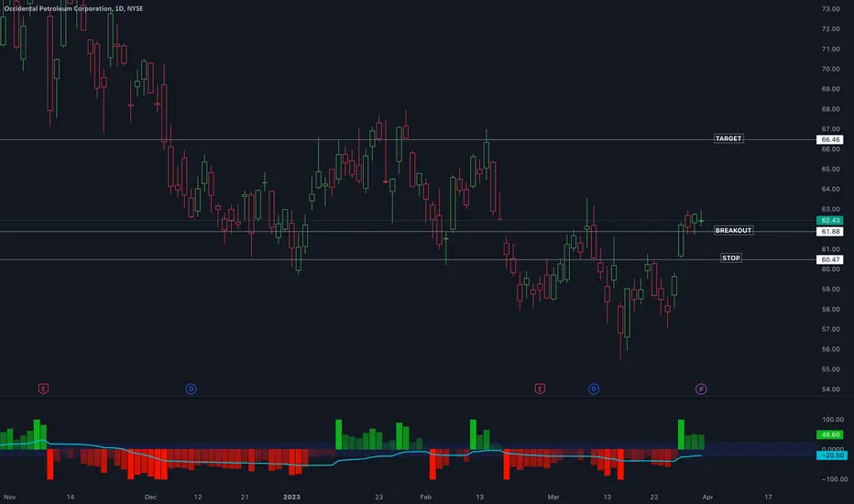The height and width of the screenshot is (504, 854).
Task: Click the purple lightning event icon
Action: pos(701,389)
